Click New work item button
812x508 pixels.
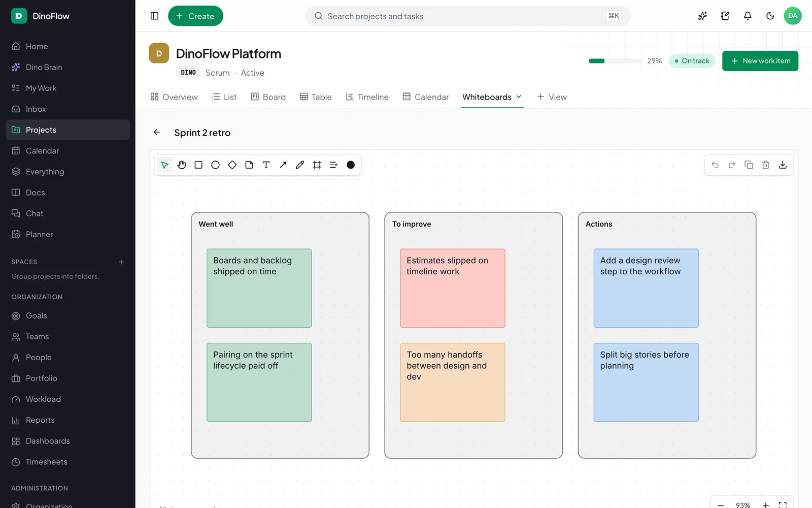[x=760, y=61]
